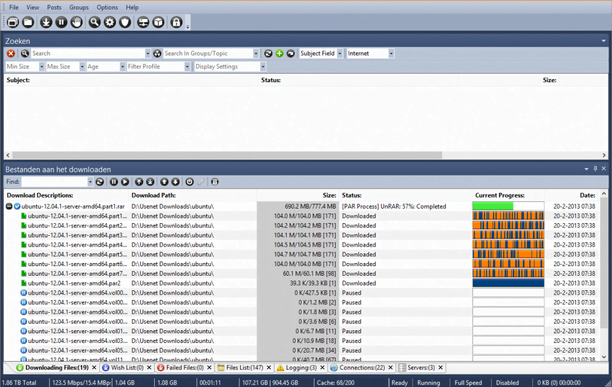Open the Subject Field dropdown
This screenshot has width=612, height=387.
[x=340, y=53]
